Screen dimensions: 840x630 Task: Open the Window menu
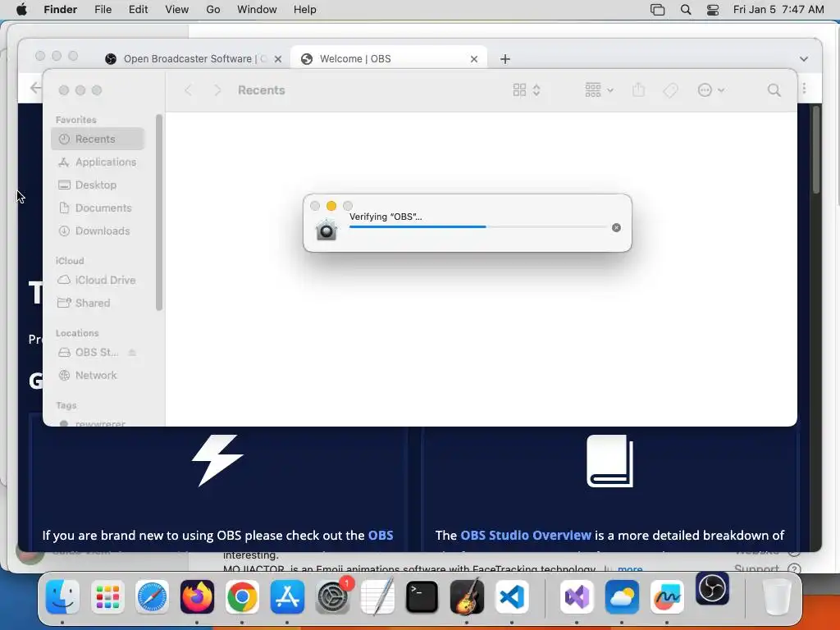pos(257,10)
